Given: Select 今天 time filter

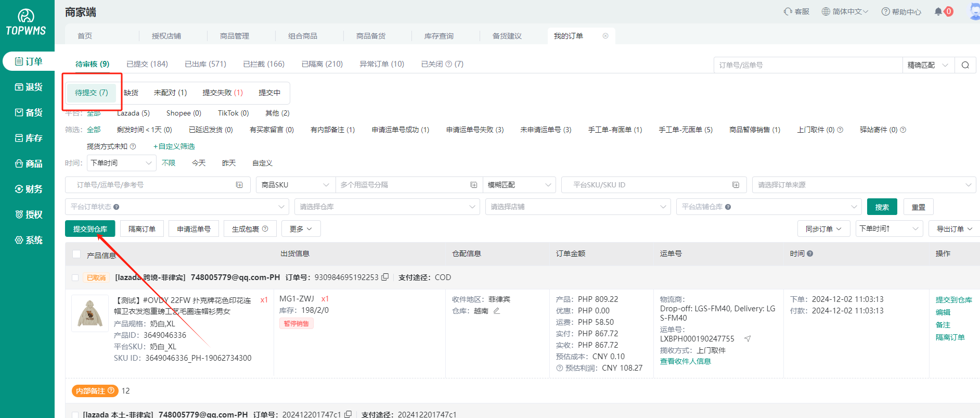Looking at the screenshot, I should point(199,163).
